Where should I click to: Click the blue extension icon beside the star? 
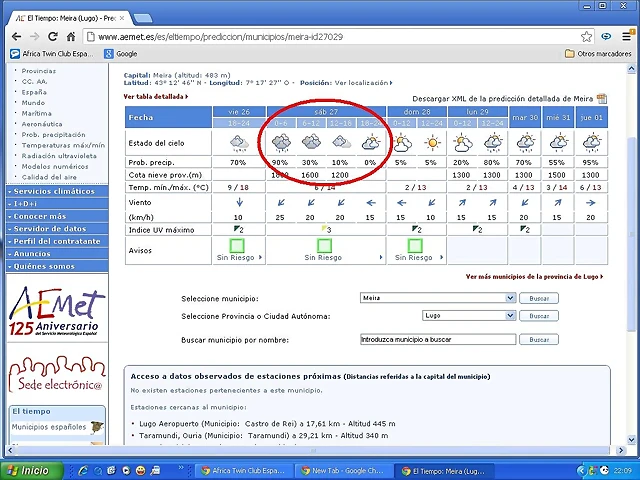pyautogui.click(x=607, y=37)
